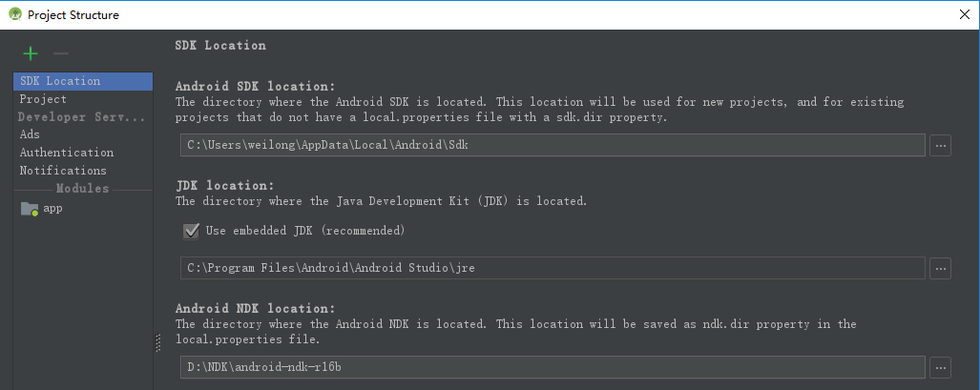This screenshot has height=390, width=980.
Task: Browse for JDK location folder
Action: coord(941,268)
